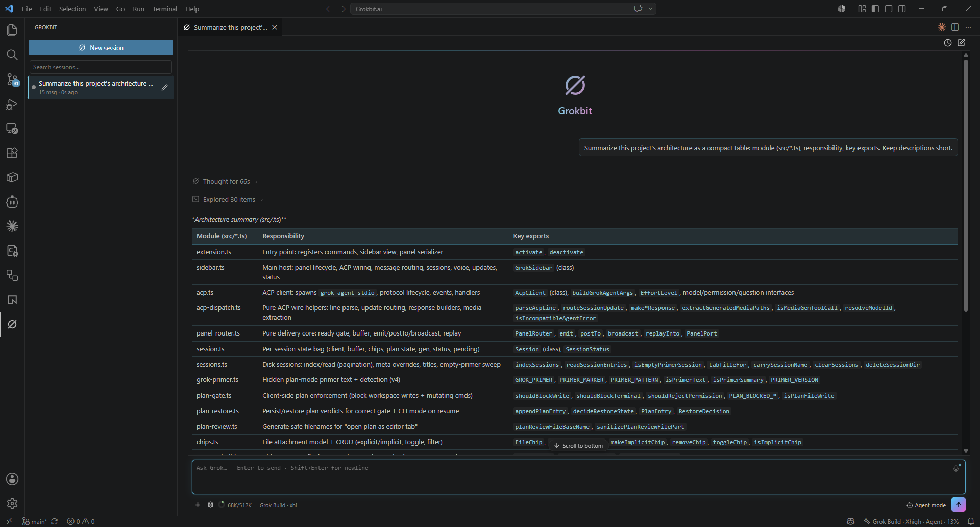Open the File menu
The image size is (980, 527).
(27, 9)
